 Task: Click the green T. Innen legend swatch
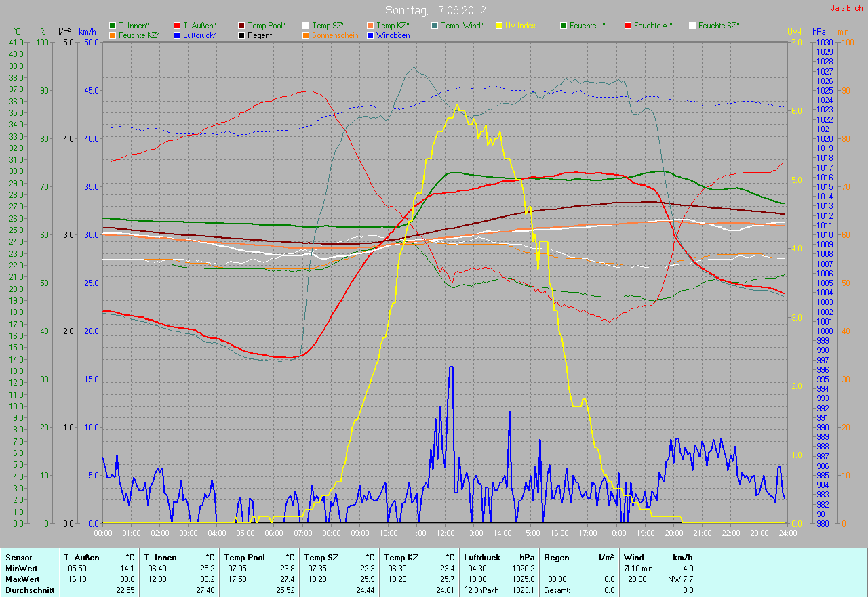click(x=112, y=26)
